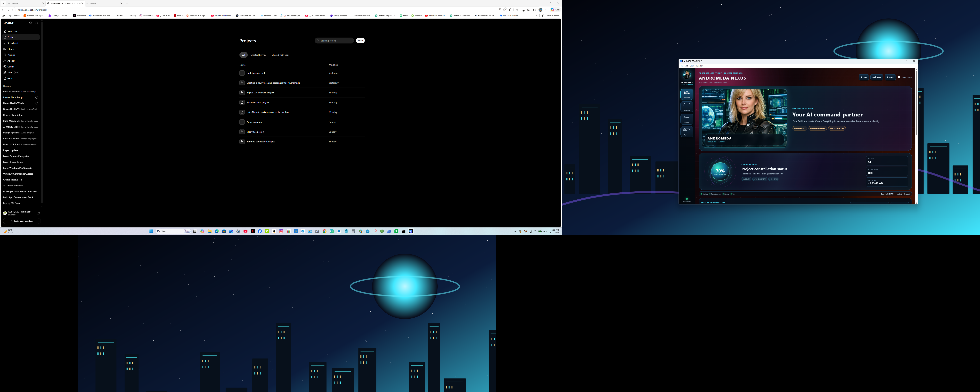Expand bookmarks bar overflow chevron
The width and height of the screenshot is (980, 392).
click(x=536, y=16)
